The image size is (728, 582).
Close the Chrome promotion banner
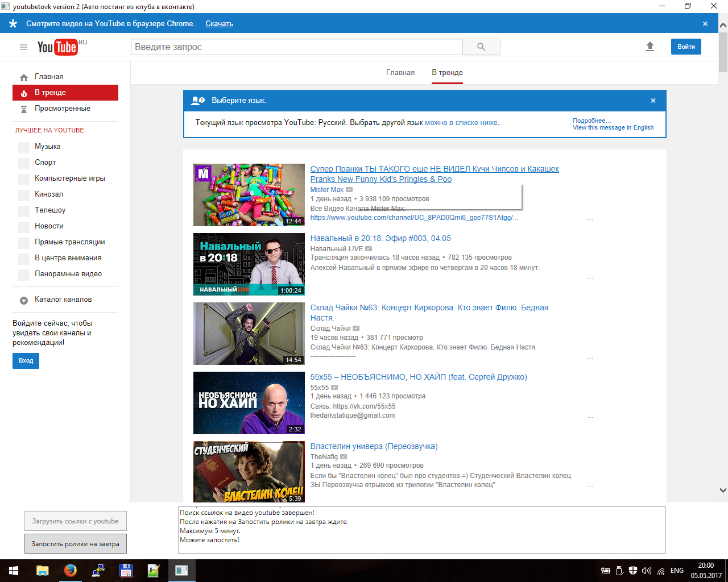coord(705,24)
